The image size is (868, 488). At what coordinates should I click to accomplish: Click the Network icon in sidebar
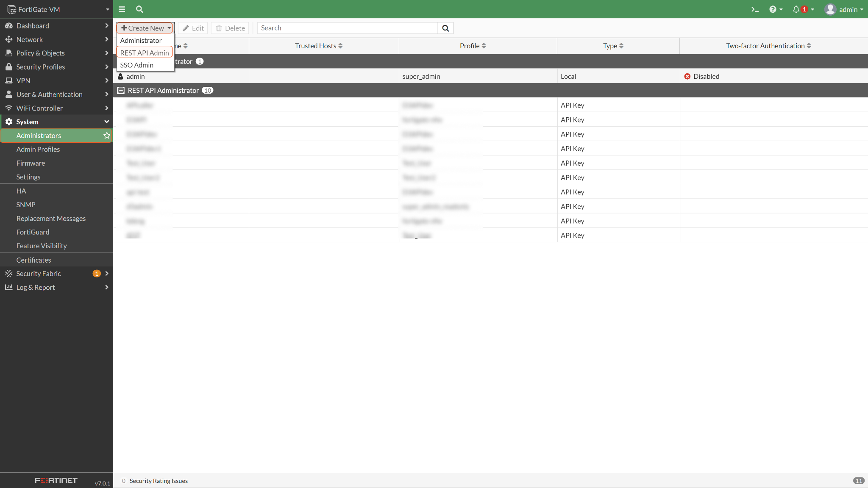click(8, 39)
